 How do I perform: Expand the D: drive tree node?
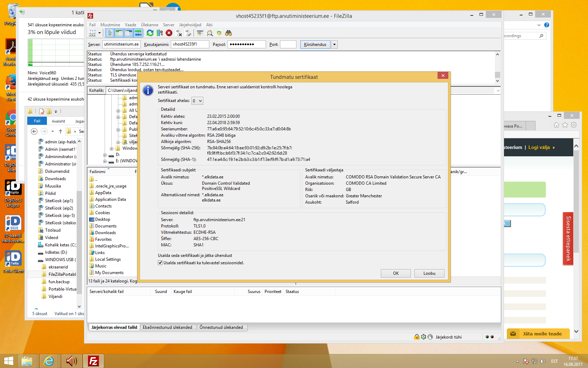[x=105, y=155]
